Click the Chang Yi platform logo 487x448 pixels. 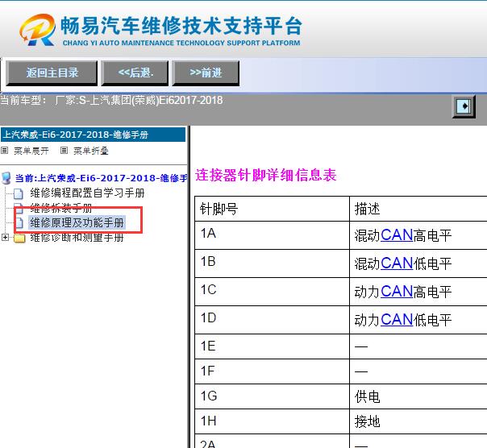click(x=38, y=30)
